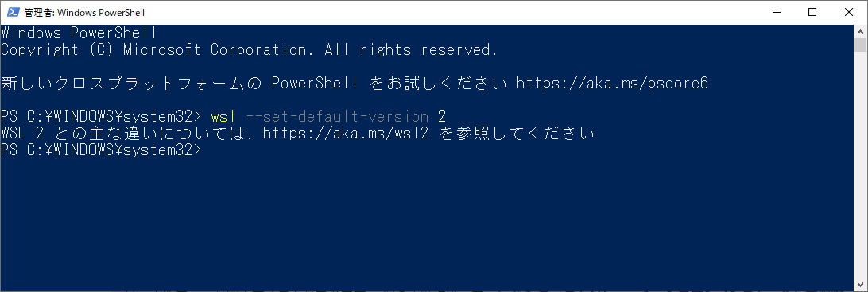868x292 pixels.
Task: Click 'を参照してください' text in output
Action: 517,134
